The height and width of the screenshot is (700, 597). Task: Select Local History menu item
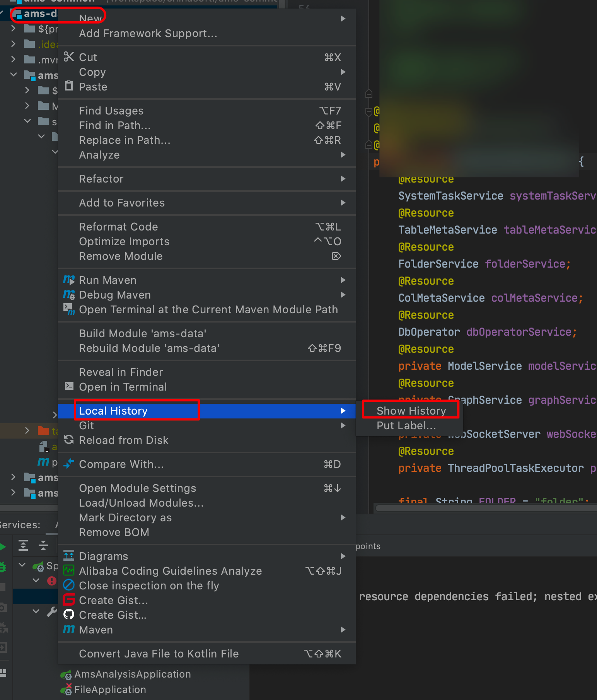[x=207, y=411]
